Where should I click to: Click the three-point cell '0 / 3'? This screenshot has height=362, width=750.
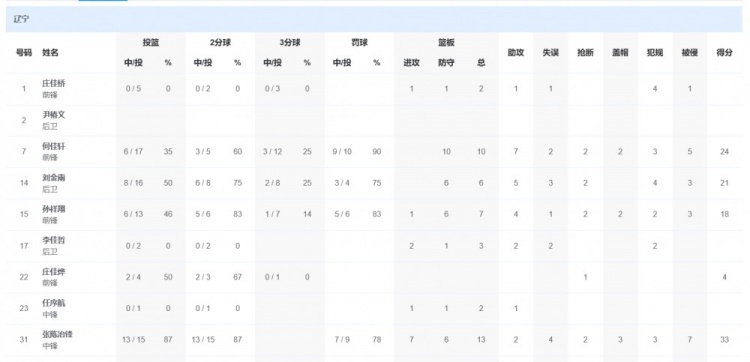(273, 88)
